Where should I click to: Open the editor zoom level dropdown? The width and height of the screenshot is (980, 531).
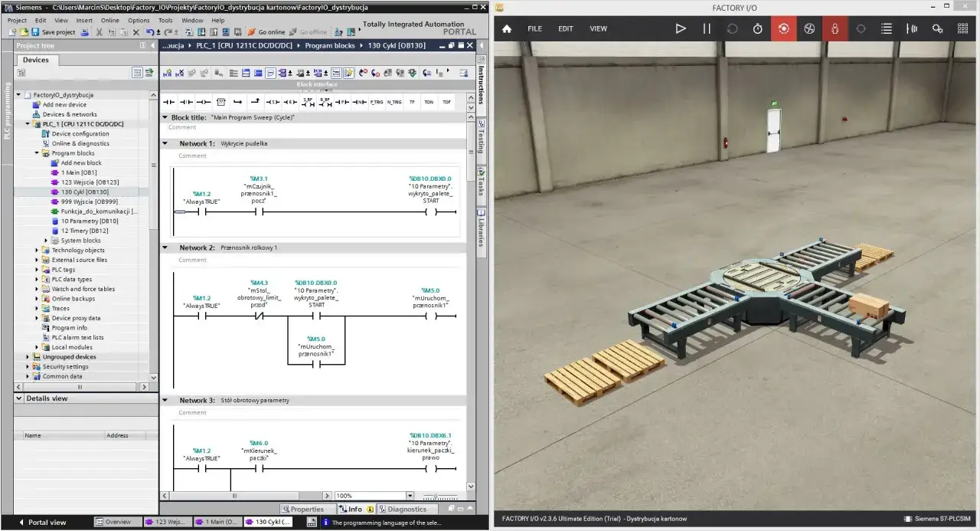(410, 496)
